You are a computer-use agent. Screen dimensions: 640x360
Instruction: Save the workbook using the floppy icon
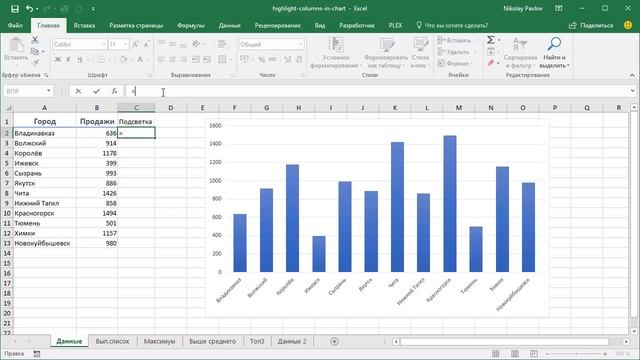[x=15, y=9]
